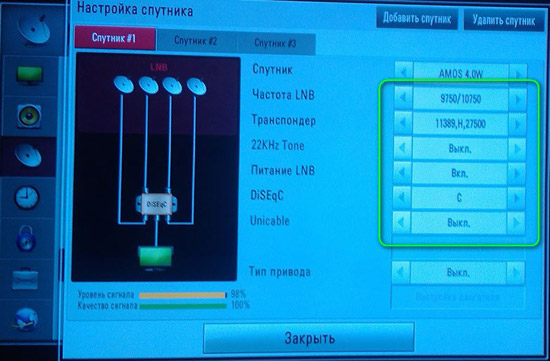Click the Unicable label
Image resolution: width=550 pixels, height=361 pixels.
pos(270,221)
